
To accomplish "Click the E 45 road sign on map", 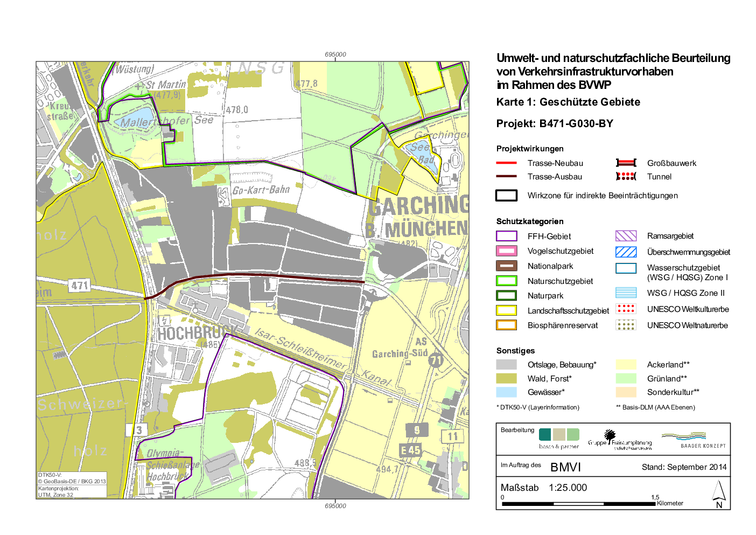I will click(410, 450).
